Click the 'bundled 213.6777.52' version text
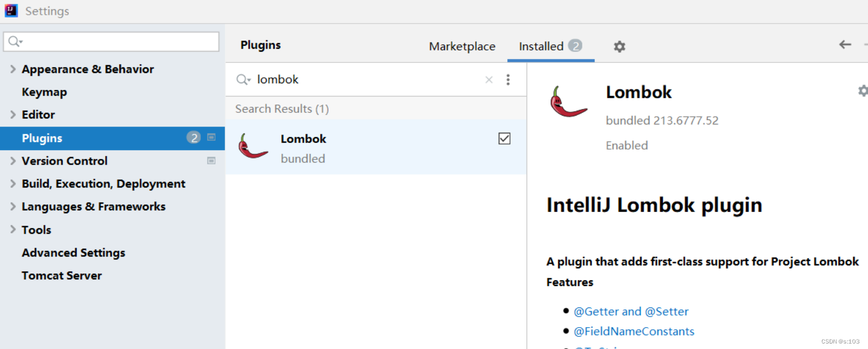This screenshot has height=349, width=868. coord(662,121)
